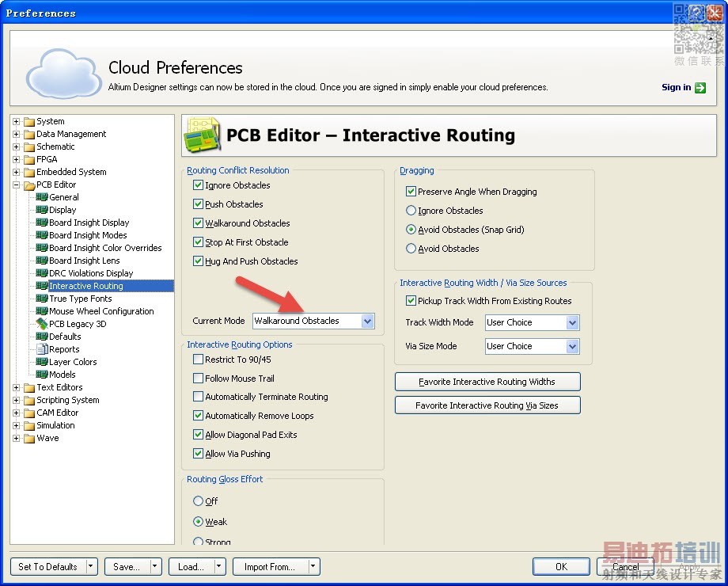Disable Stop At First Obstacle
Image resolution: width=728 pixels, height=586 pixels.
[199, 242]
